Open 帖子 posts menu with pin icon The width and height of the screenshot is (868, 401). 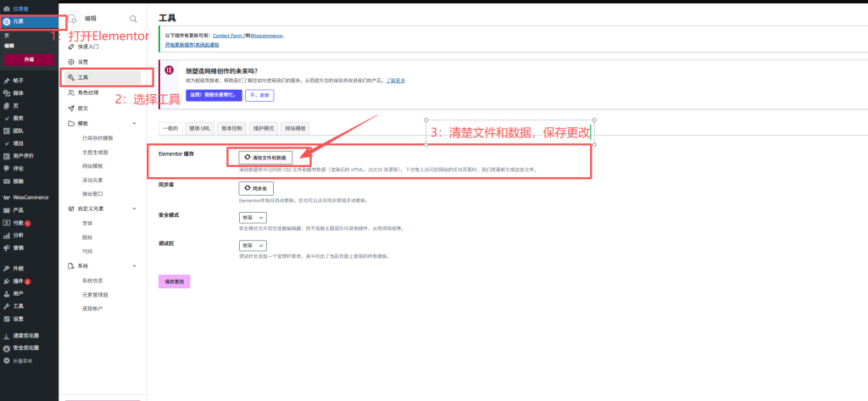(19, 81)
